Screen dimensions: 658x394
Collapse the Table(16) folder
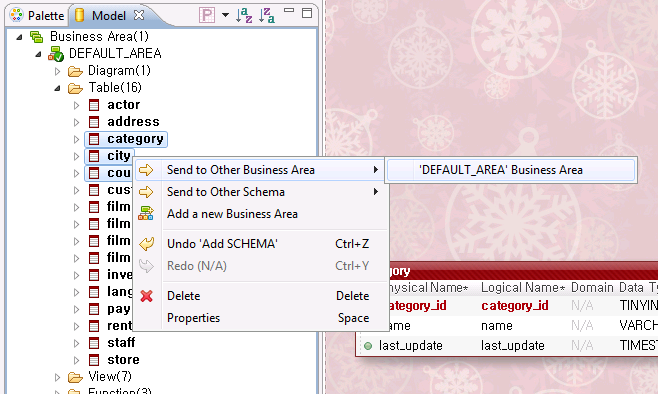pyautogui.click(x=57, y=89)
